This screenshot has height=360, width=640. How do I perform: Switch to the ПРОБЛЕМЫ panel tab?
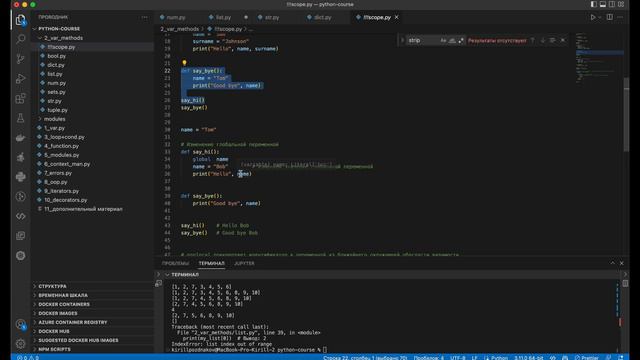click(x=176, y=263)
